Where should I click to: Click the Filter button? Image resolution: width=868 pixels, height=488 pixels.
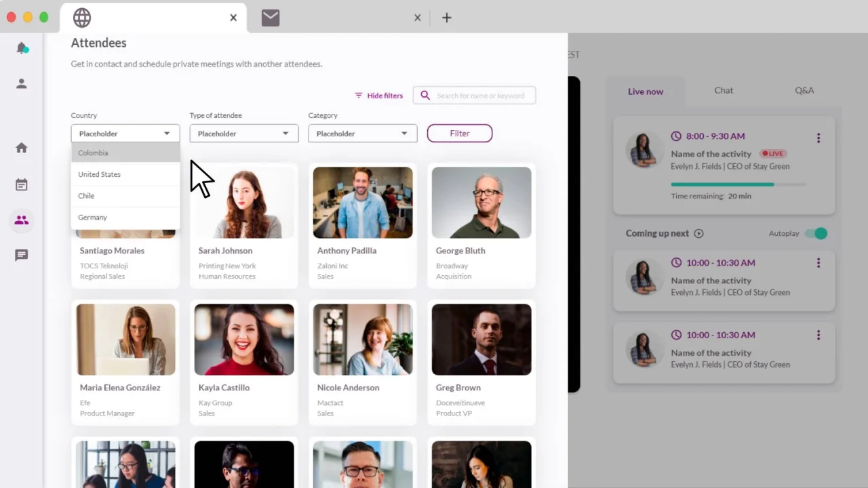(x=460, y=134)
